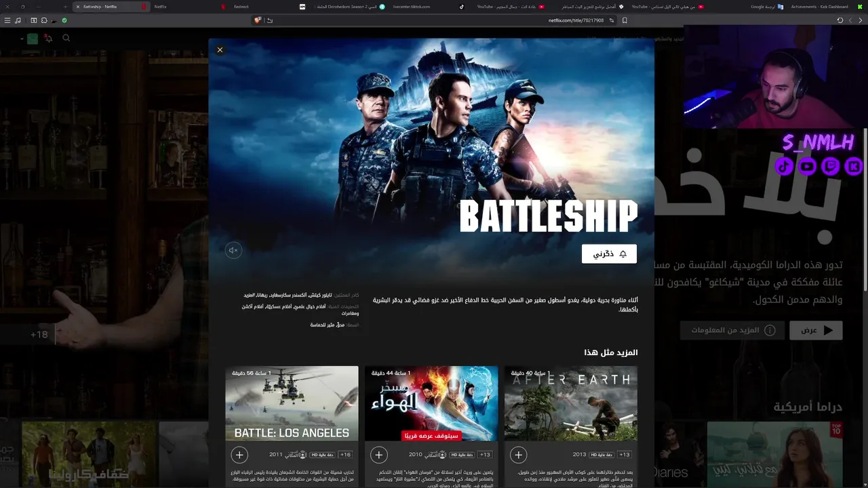Open the browser hamburger menu
The height and width of the screenshot is (488, 868).
[x=7, y=20]
